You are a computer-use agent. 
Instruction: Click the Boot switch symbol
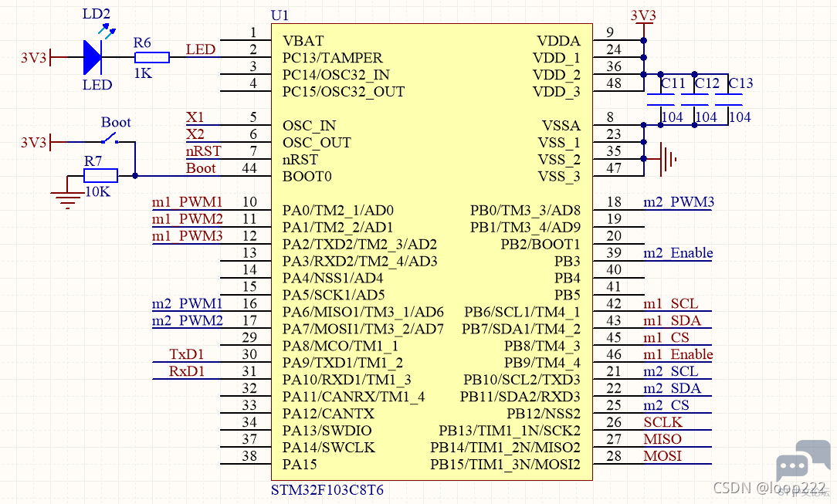coord(110,140)
